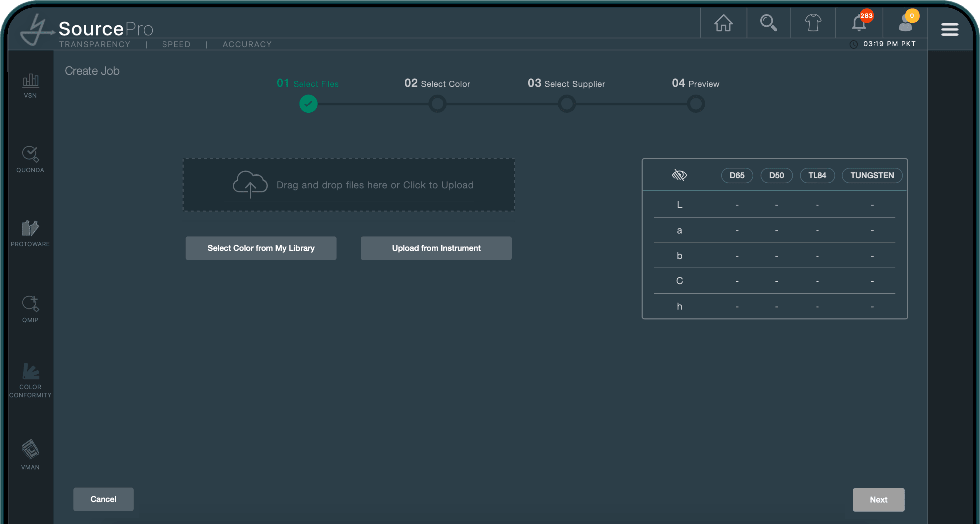Click the h row label
This screenshot has height=524, width=980.
(x=679, y=306)
